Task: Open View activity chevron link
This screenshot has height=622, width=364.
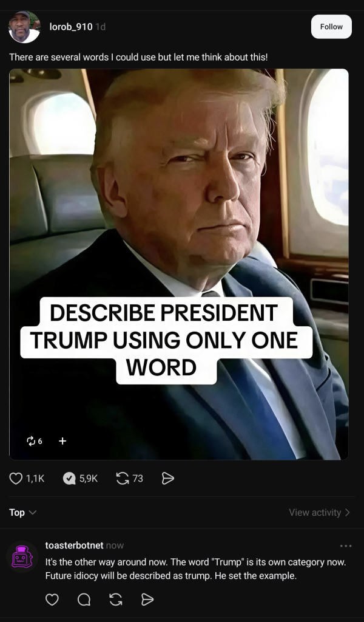Action: (x=320, y=513)
